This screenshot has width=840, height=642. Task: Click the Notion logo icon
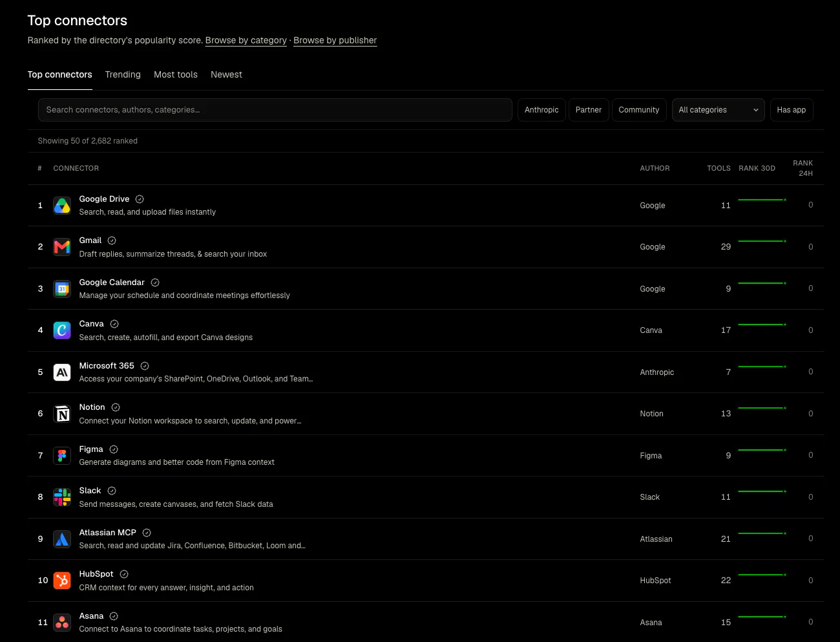pyautogui.click(x=62, y=414)
